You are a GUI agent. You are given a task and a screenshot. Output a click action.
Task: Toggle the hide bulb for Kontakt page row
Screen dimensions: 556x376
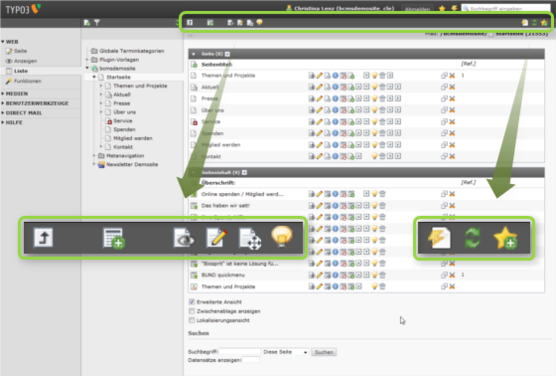coord(374,156)
